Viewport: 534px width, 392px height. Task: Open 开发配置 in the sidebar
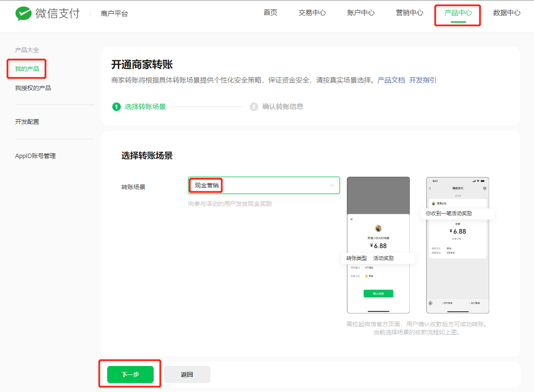27,122
